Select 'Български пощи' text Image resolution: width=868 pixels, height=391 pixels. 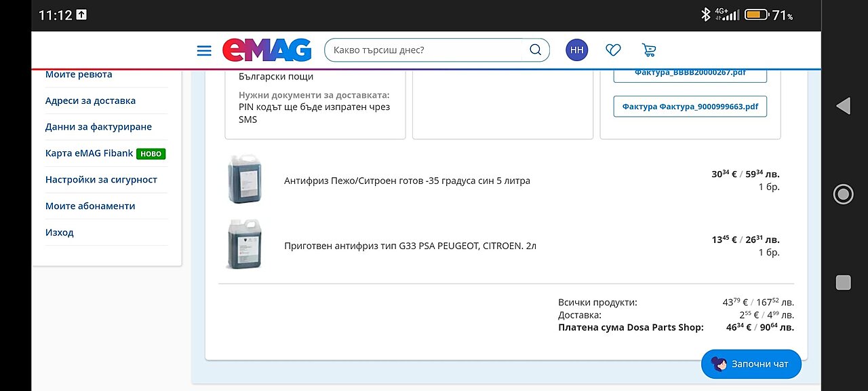pos(276,77)
